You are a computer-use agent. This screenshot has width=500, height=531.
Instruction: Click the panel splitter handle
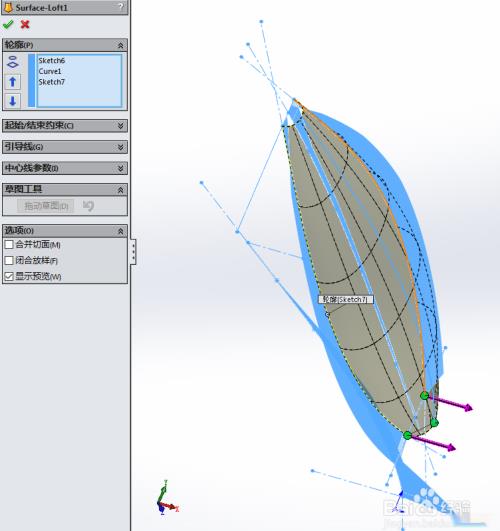(x=133, y=252)
